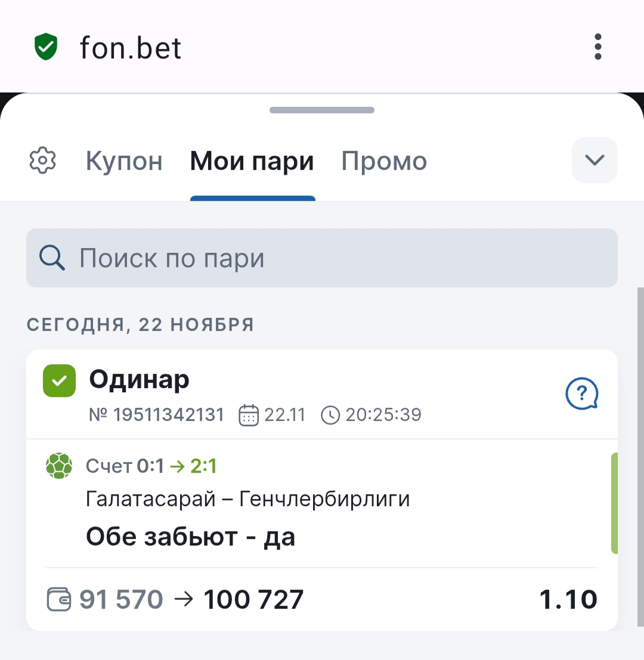The image size is (644, 660).
Task: Tap the Обе забьют - да bet outcome
Action: (191, 537)
